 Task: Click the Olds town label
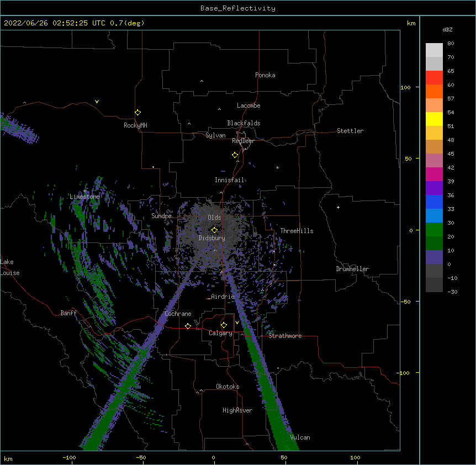(x=214, y=218)
